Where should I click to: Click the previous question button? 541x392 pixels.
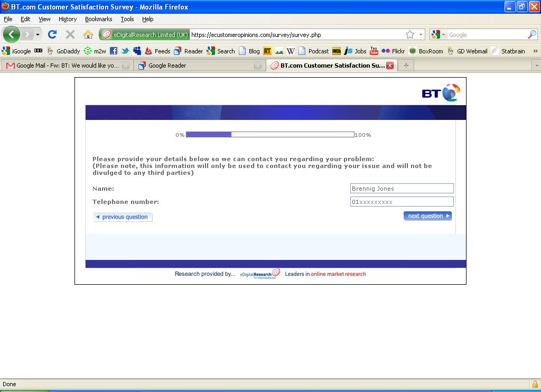[123, 217]
